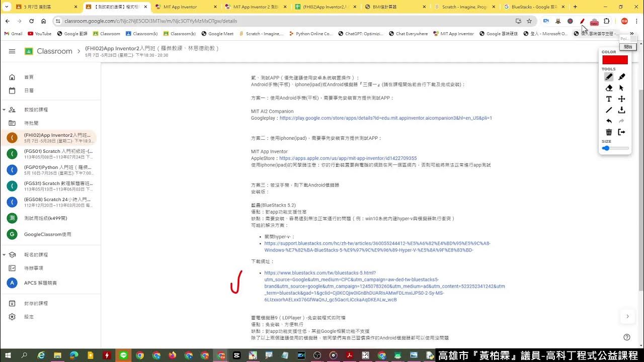Open the BlueStacks Hyper-V support link
The image size is (644, 362).
[377, 247]
